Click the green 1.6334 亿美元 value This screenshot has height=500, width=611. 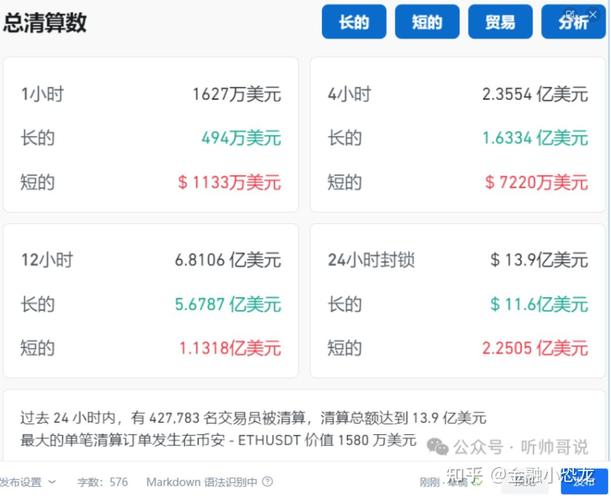point(535,138)
